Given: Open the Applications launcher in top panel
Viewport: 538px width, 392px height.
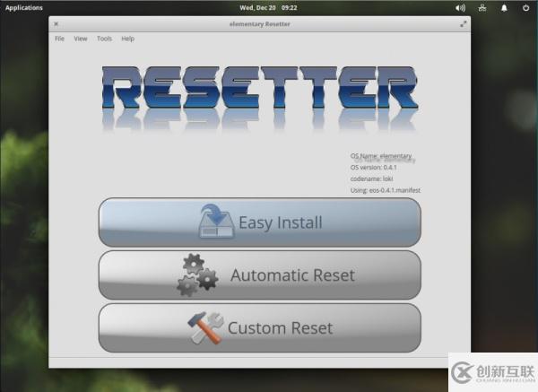Looking at the screenshot, I should point(24,7).
